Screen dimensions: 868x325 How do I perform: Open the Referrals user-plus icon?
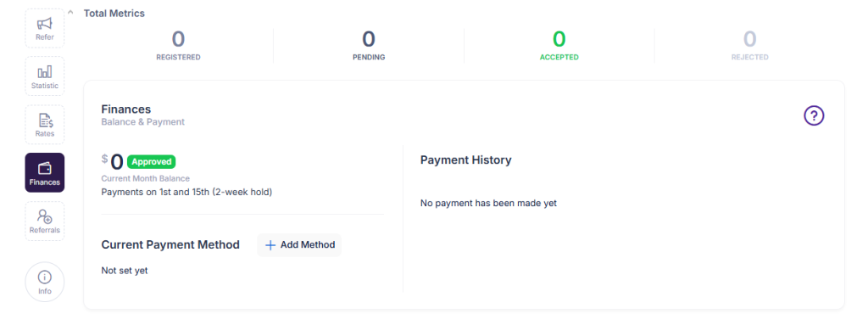(x=44, y=221)
